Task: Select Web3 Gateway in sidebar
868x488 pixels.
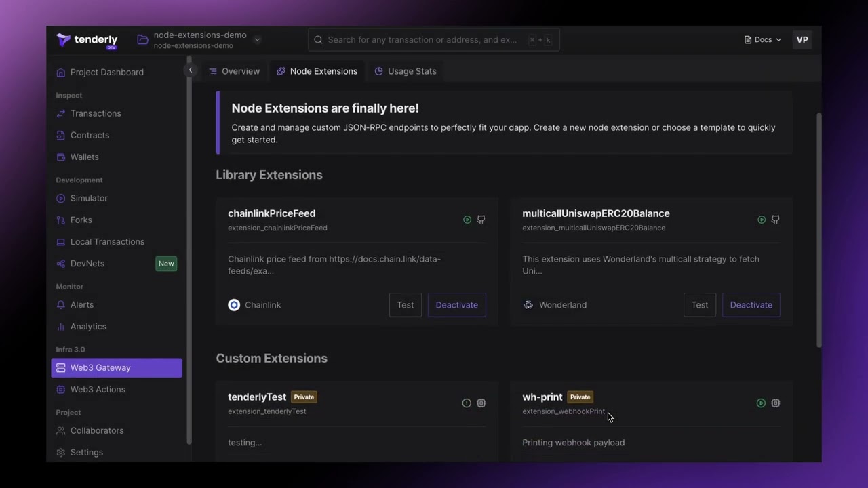Action: click(x=117, y=367)
